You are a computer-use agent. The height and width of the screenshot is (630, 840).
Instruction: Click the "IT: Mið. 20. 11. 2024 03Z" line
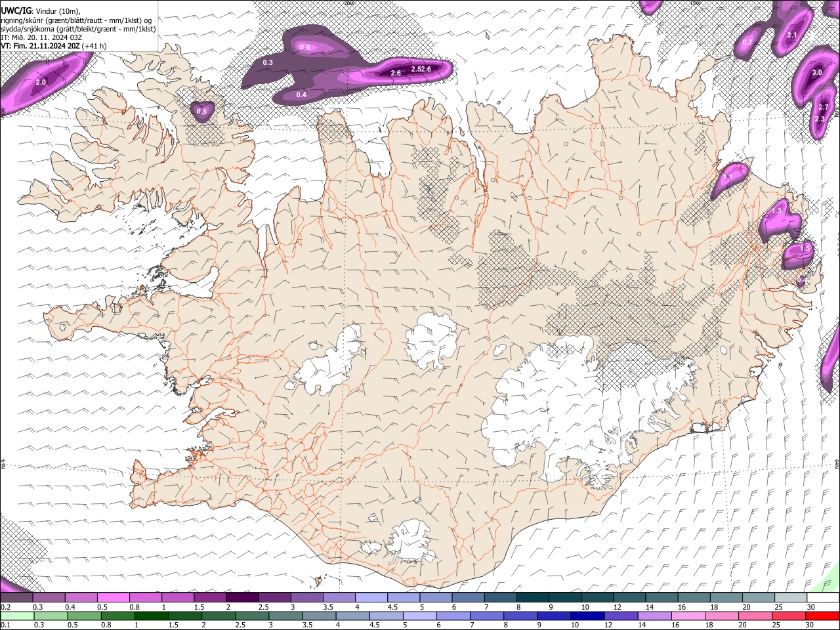tap(41, 37)
